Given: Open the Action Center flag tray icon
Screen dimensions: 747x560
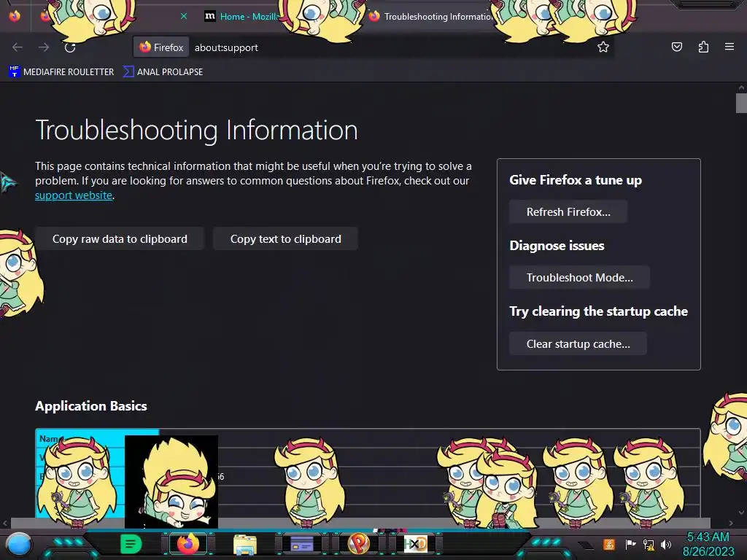Looking at the screenshot, I should (630, 544).
